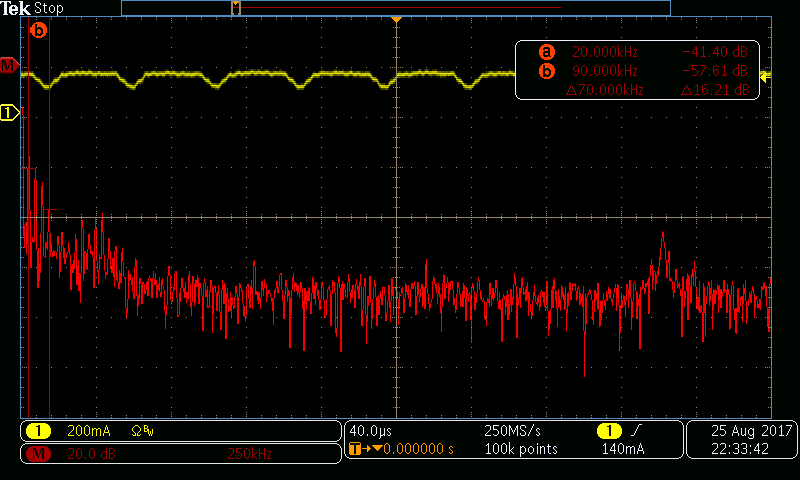
Task: Click the yellow trigger level arrow
Action: (765, 77)
